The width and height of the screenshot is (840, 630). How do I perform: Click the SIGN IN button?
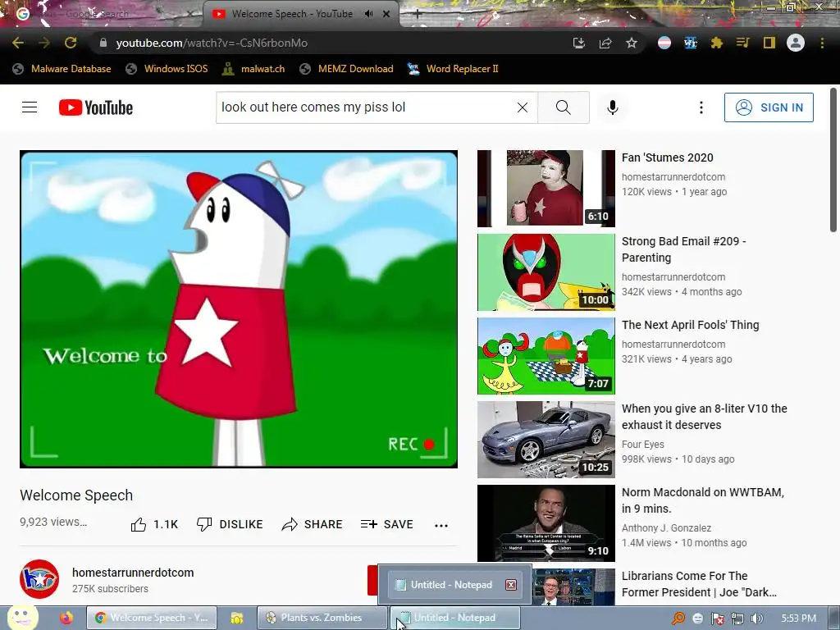pyautogui.click(x=769, y=107)
